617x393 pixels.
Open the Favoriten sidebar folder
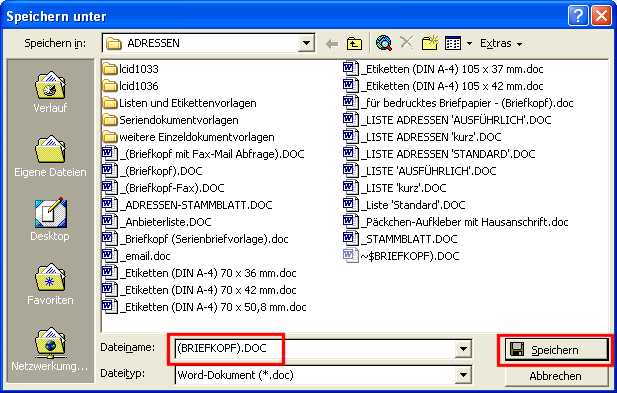(x=50, y=284)
